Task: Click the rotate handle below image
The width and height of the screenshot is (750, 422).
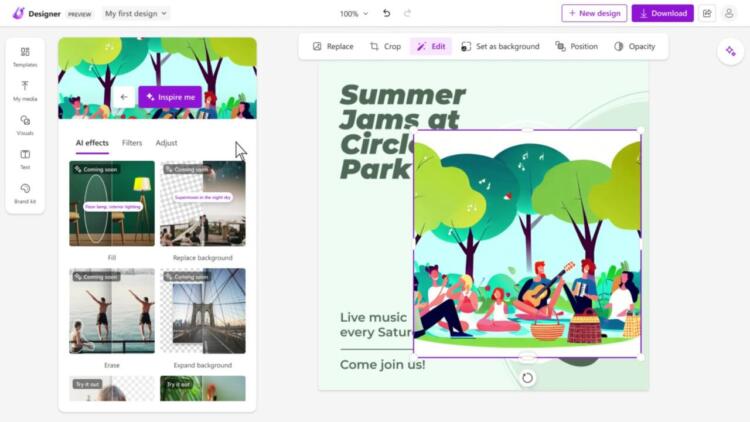Action: 527,377
